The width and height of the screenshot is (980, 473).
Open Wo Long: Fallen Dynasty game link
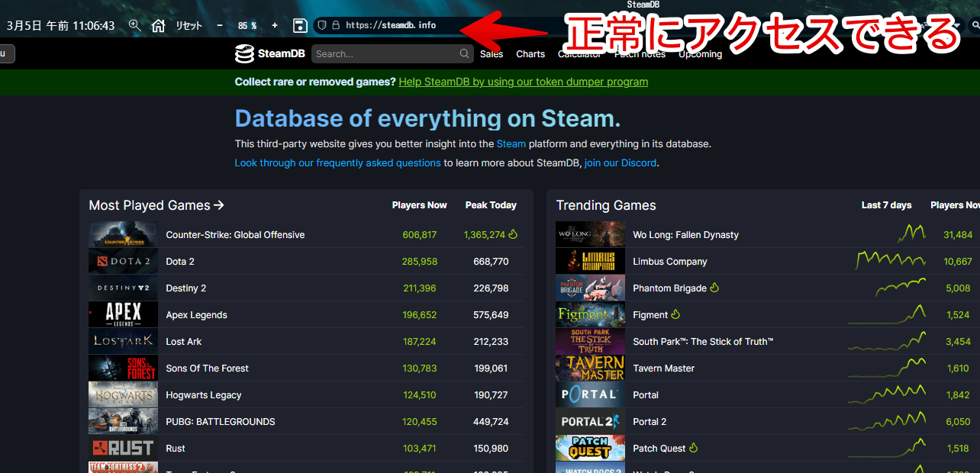pyautogui.click(x=685, y=235)
